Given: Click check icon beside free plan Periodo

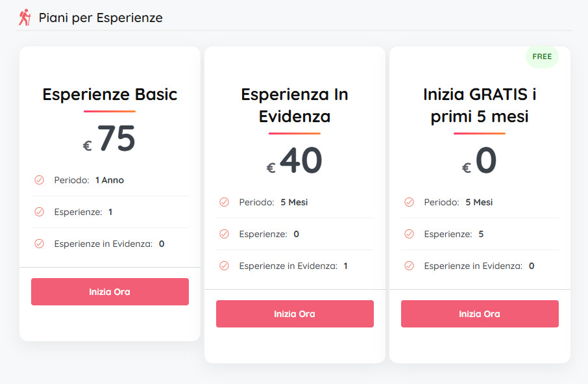Looking at the screenshot, I should pyautogui.click(x=409, y=202).
